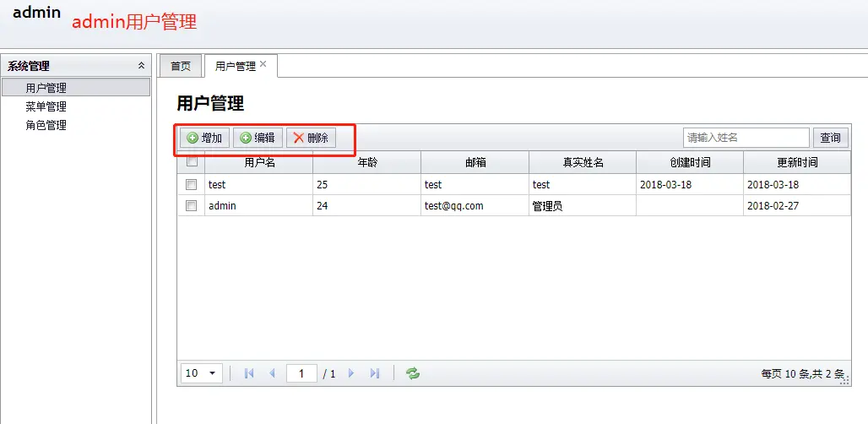Go to the previous page icon

(x=272, y=373)
